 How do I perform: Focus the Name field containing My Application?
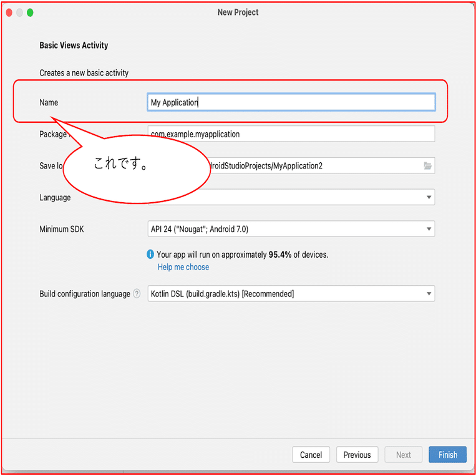tap(291, 102)
